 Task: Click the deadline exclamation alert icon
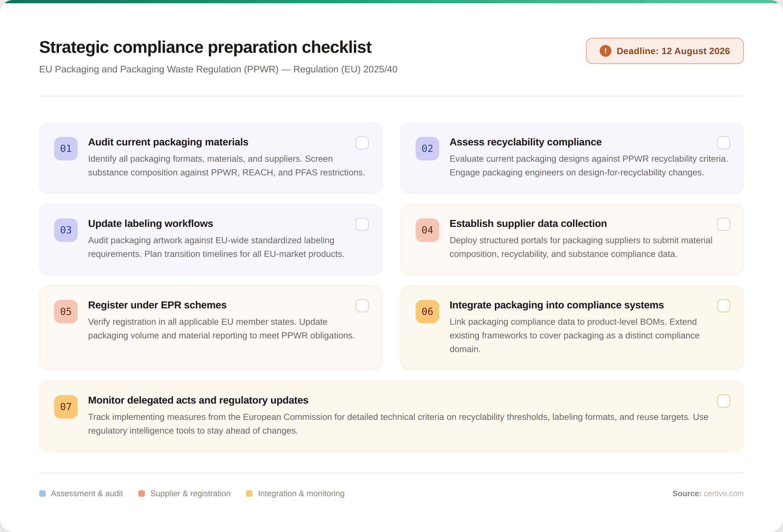[606, 51]
